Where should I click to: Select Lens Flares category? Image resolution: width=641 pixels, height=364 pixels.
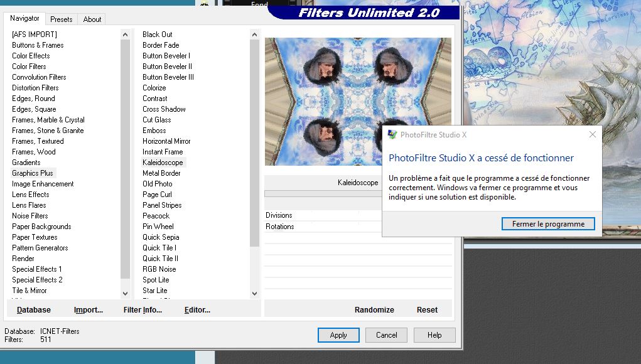[29, 205]
